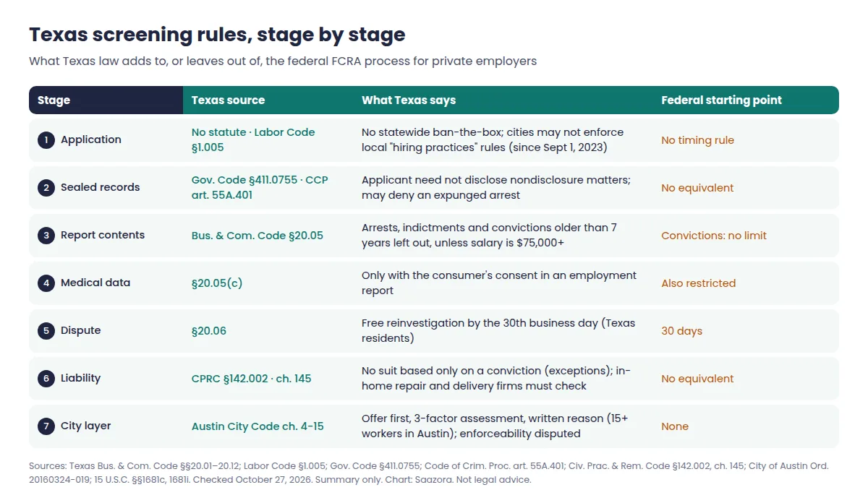Click the number 4 Medical data badge
The image size is (868, 503).
tap(46, 283)
